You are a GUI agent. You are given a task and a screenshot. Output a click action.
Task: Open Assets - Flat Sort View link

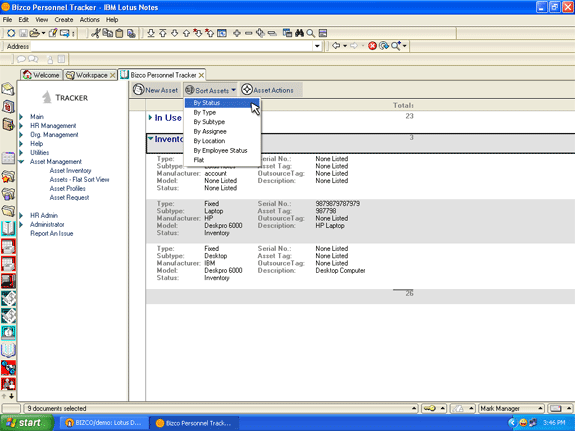79,179
